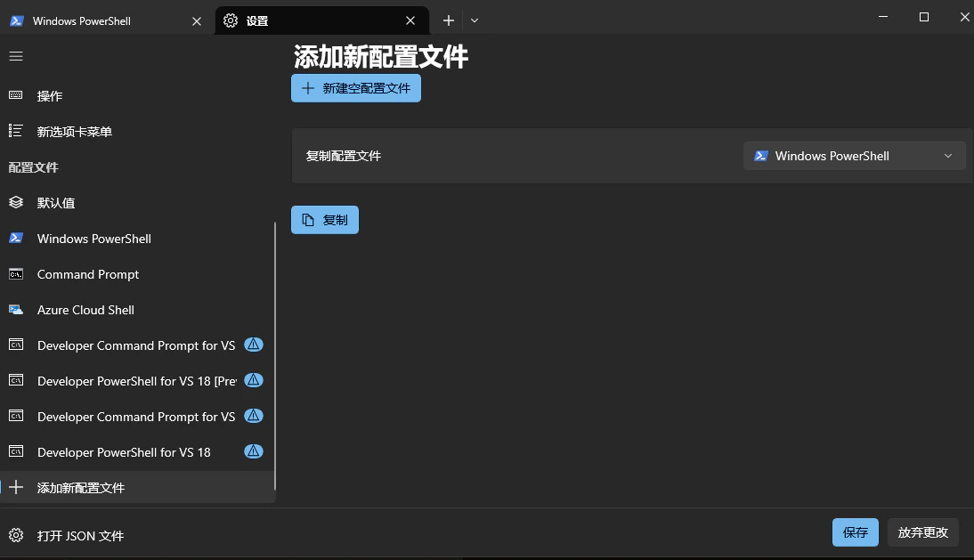
Task: Click the 复制配置文件 label
Action: click(344, 156)
